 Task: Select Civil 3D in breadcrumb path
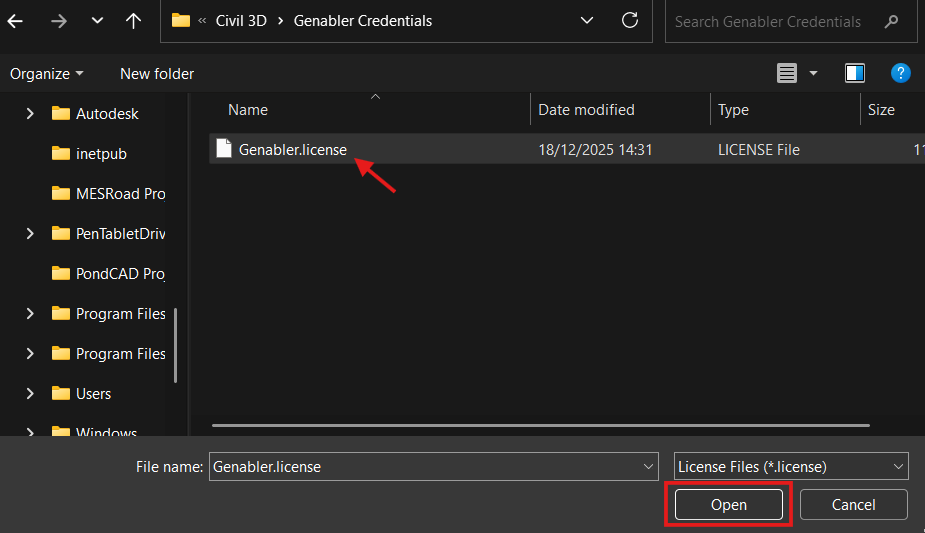click(x=241, y=21)
